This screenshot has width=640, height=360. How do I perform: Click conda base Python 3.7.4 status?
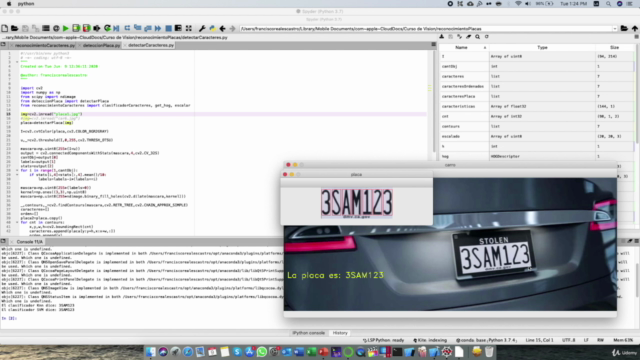tap(487, 340)
